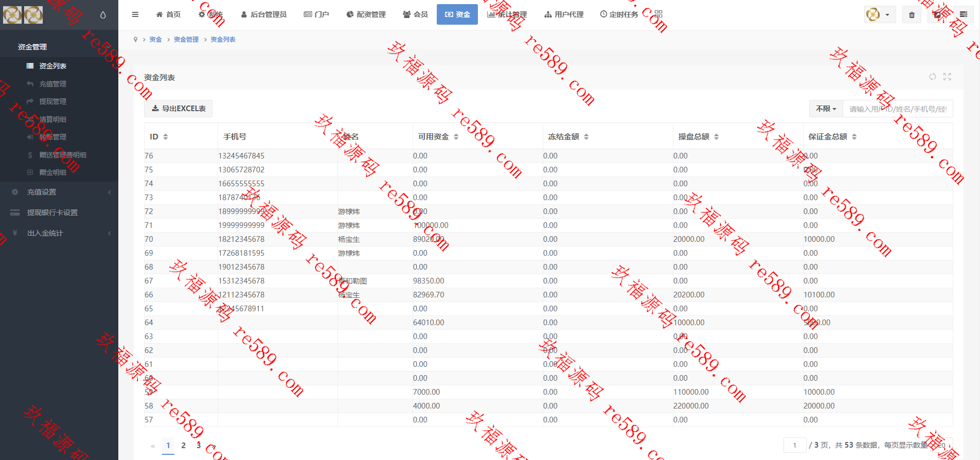Open the 定时任务 scheduled tasks menu
Image resolution: width=980 pixels, height=460 pixels.
619,14
